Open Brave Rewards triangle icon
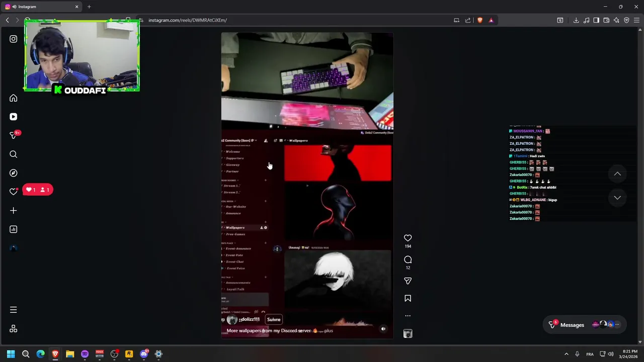The image size is (644, 362). tap(491, 20)
